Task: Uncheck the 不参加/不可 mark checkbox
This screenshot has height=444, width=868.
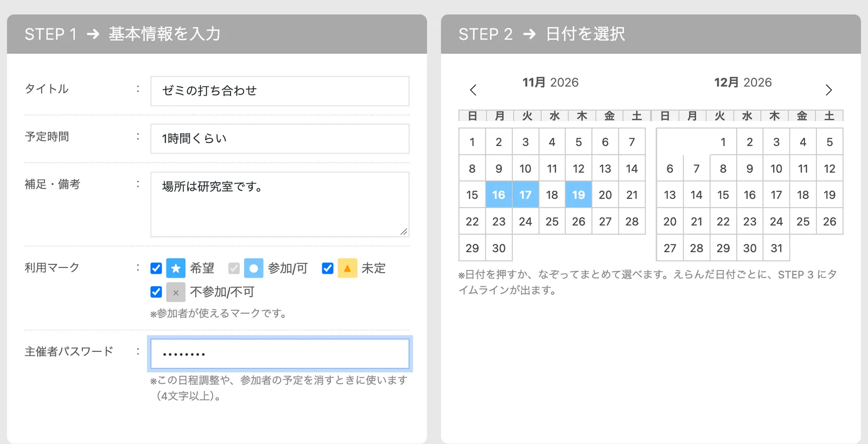Action: 156,292
